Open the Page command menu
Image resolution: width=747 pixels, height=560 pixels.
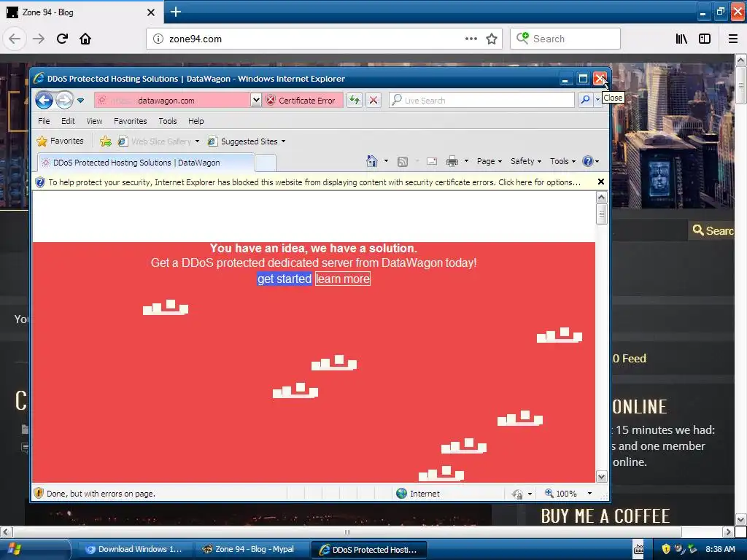point(489,161)
